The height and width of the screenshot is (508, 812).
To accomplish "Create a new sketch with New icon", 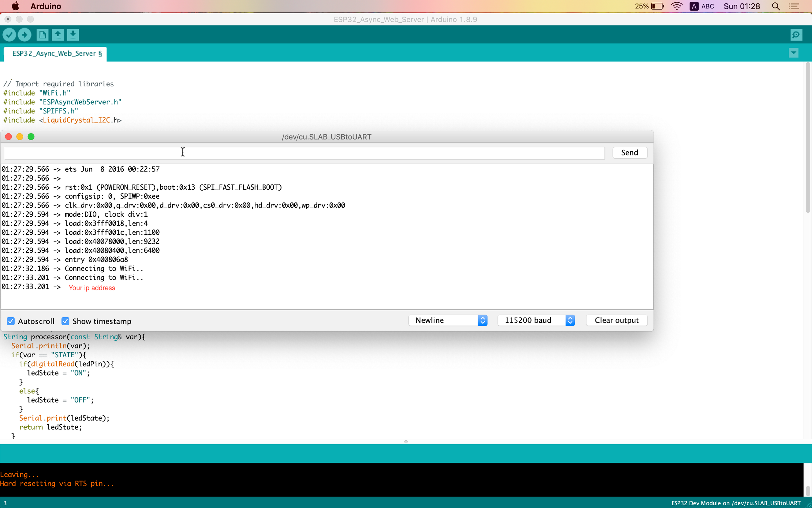I will point(42,35).
